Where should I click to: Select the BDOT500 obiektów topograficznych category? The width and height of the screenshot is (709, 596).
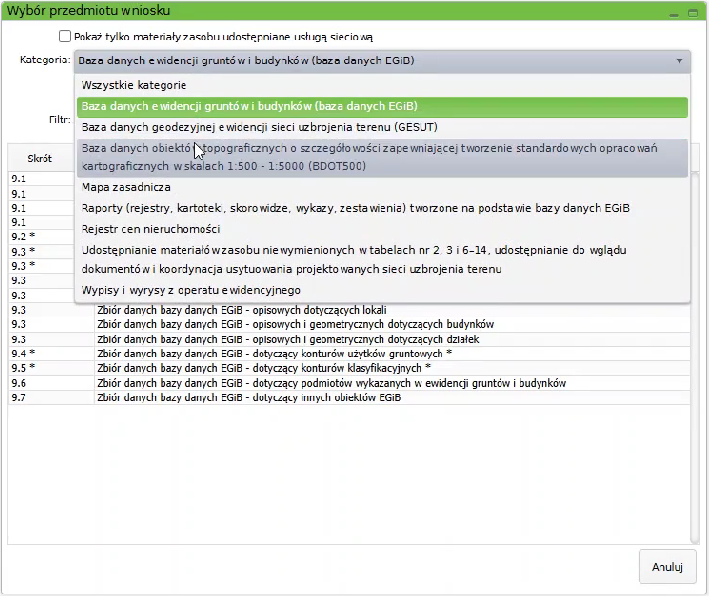(369, 157)
